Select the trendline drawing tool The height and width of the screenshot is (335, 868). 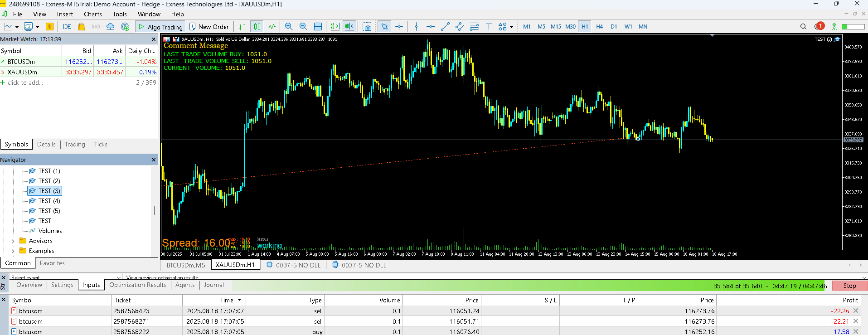(445, 27)
